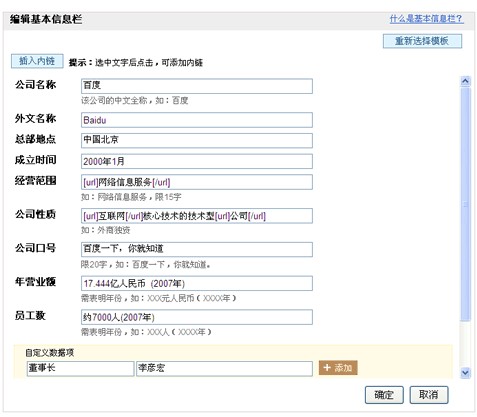Click the 公司性质 label
This screenshot has width=477, height=417.
[x=35, y=214]
